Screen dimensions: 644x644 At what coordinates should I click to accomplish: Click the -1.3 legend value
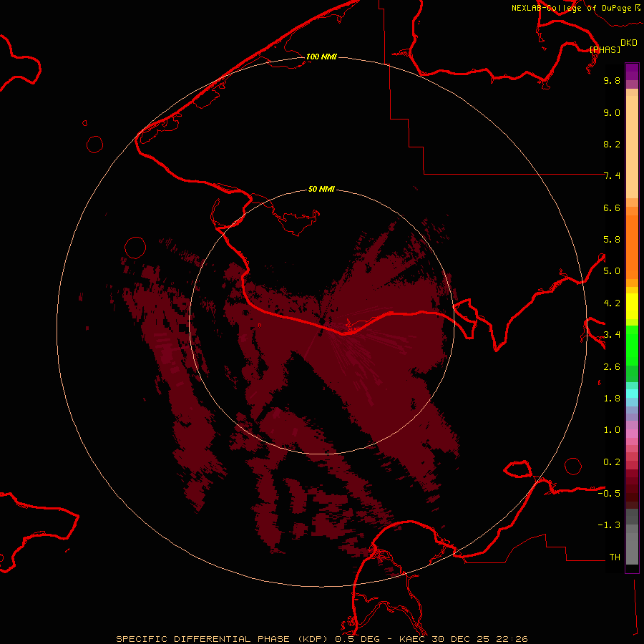[x=609, y=525]
